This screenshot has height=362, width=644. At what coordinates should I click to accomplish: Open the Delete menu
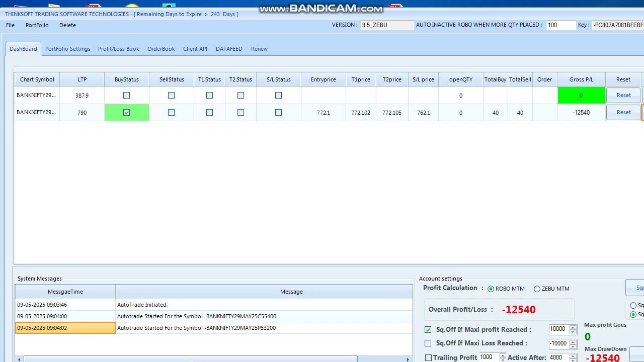pyautogui.click(x=67, y=25)
